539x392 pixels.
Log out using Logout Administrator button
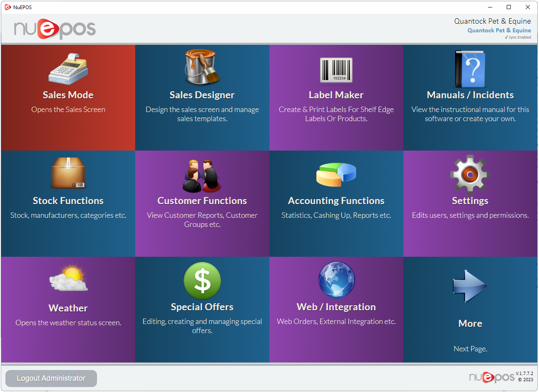point(51,378)
